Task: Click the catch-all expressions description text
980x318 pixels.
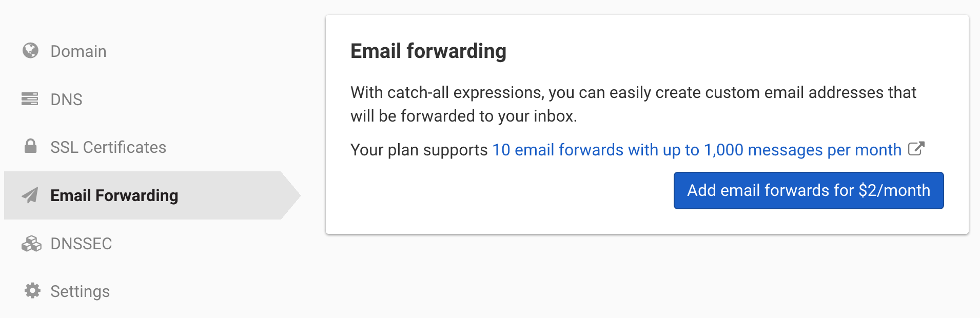Action: point(633,93)
